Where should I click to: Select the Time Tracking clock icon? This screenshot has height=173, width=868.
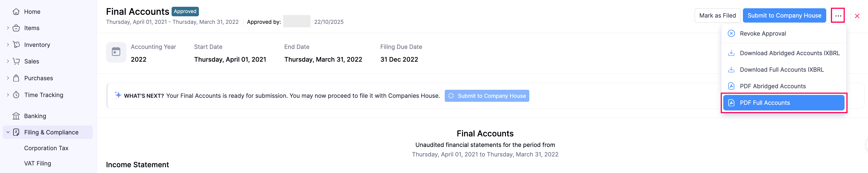click(16, 95)
